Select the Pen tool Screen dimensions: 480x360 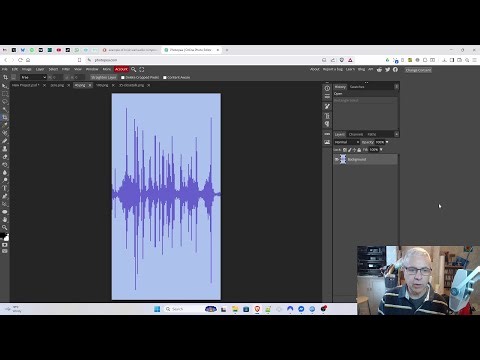click(5, 196)
